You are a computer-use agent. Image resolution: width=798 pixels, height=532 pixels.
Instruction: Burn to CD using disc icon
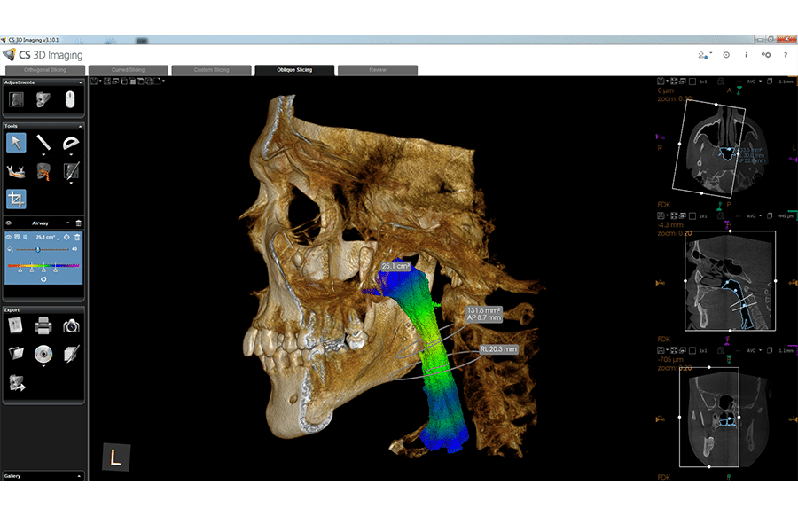tap(43, 353)
